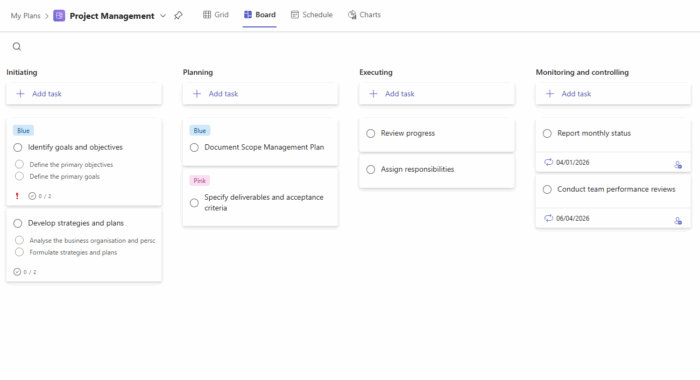Mark Report monthly status complete
The image size is (700, 380).
tap(547, 134)
